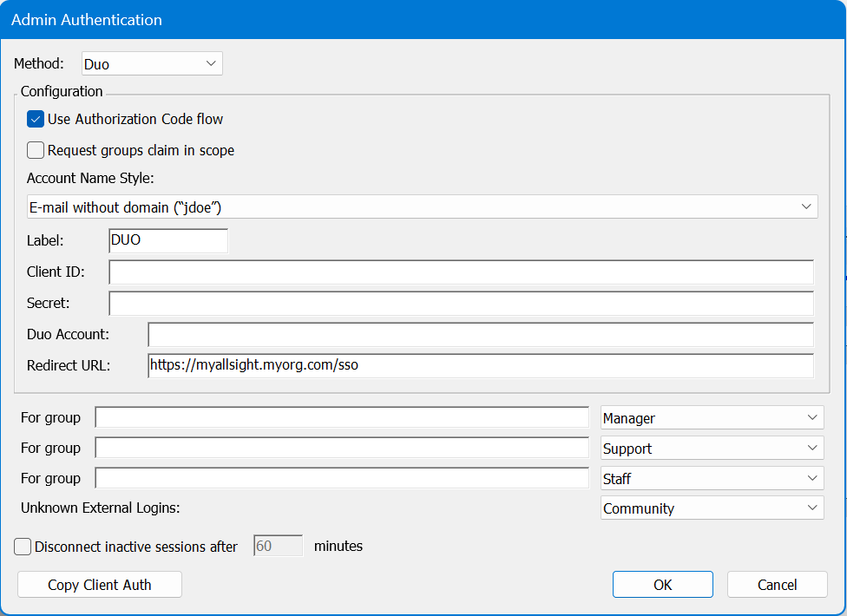Expand the Staff role dropdown

point(712,479)
